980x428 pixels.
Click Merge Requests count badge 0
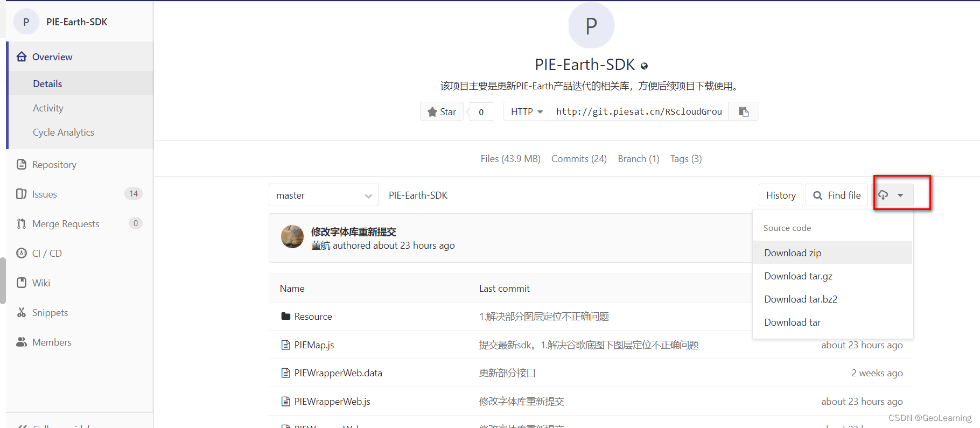click(136, 223)
